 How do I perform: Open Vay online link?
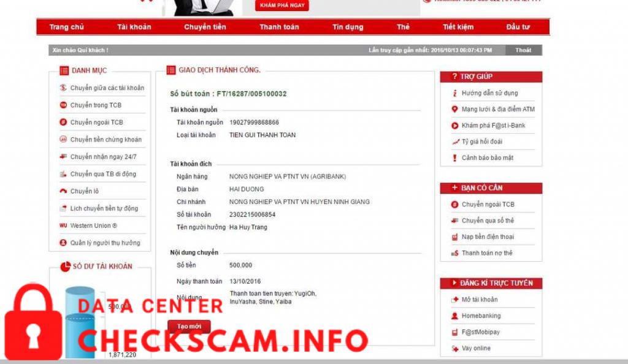coord(476,349)
